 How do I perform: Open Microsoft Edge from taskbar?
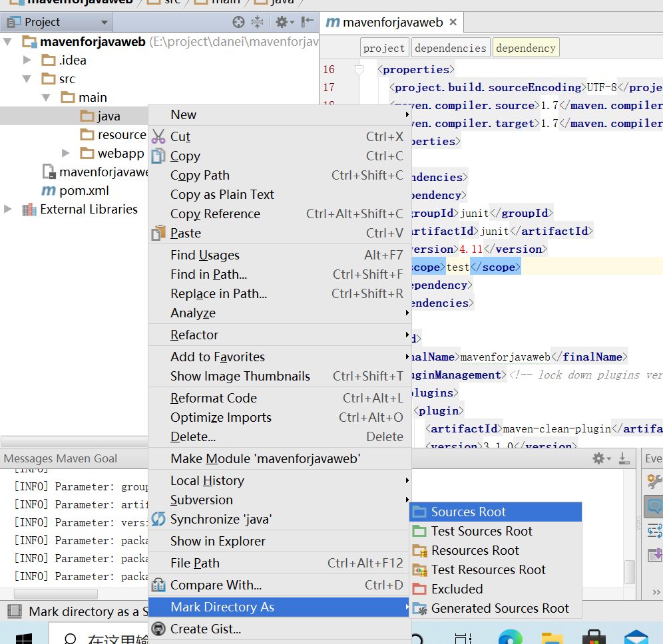click(x=510, y=637)
